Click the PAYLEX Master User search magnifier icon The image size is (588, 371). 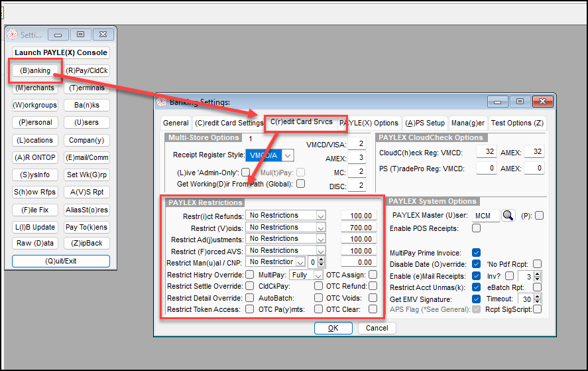click(508, 216)
